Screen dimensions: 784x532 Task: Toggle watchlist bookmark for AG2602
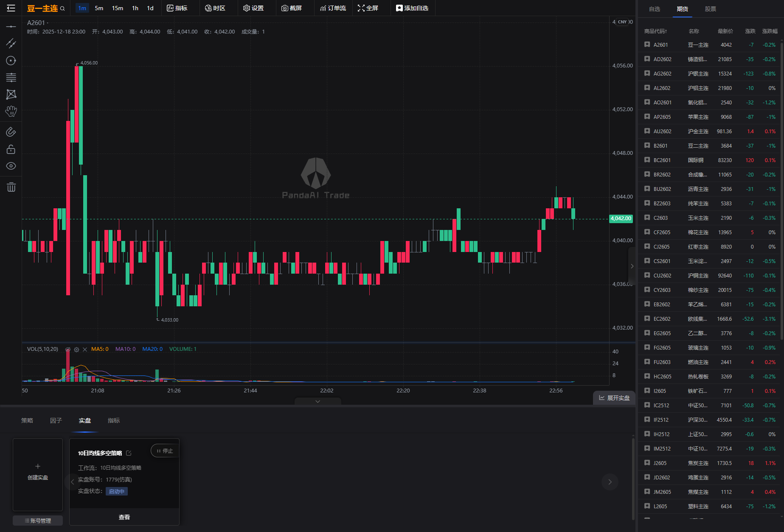coord(647,73)
